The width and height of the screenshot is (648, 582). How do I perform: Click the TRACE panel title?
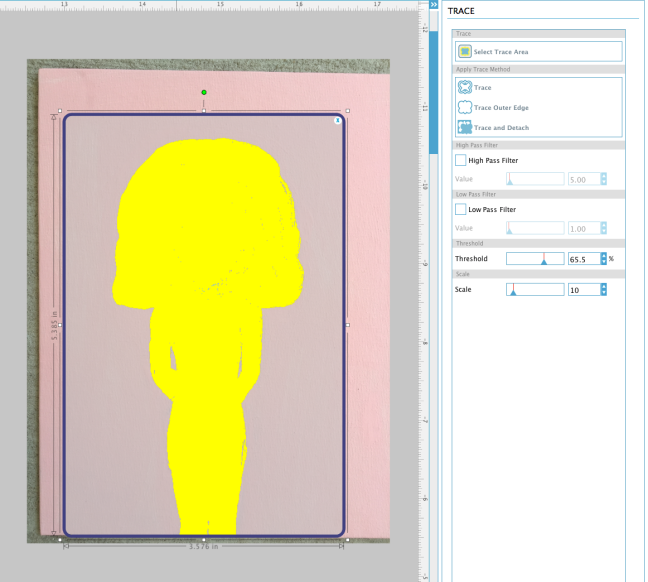click(x=461, y=11)
